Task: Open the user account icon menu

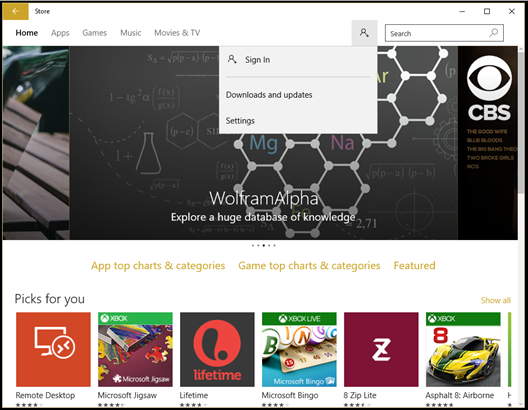Action: point(364,33)
